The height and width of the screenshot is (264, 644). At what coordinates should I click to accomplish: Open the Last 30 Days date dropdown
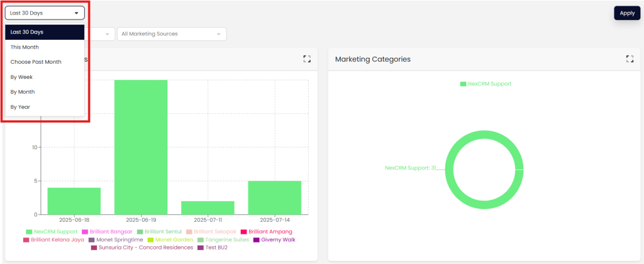coord(45,13)
